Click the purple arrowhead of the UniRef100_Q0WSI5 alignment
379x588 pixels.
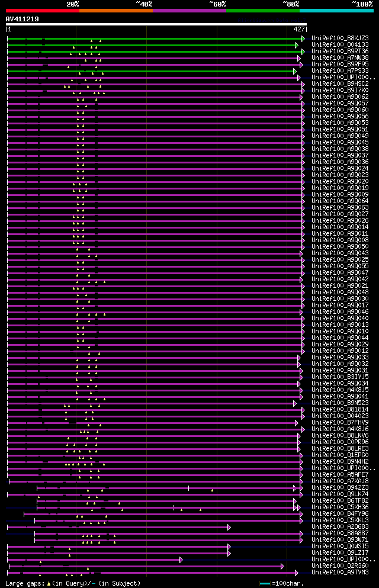point(229,547)
